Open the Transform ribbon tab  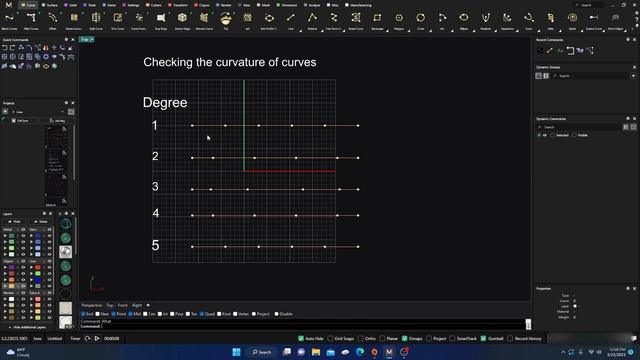click(x=179, y=5)
